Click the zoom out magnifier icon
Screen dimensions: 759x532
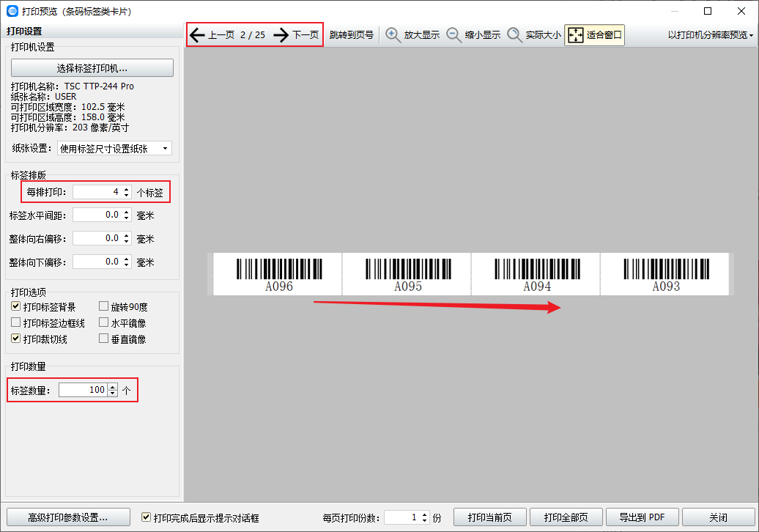click(x=454, y=35)
